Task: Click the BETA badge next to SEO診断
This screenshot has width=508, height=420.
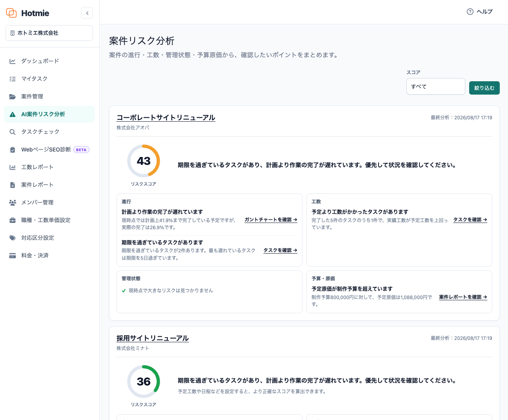Action: 81,150
